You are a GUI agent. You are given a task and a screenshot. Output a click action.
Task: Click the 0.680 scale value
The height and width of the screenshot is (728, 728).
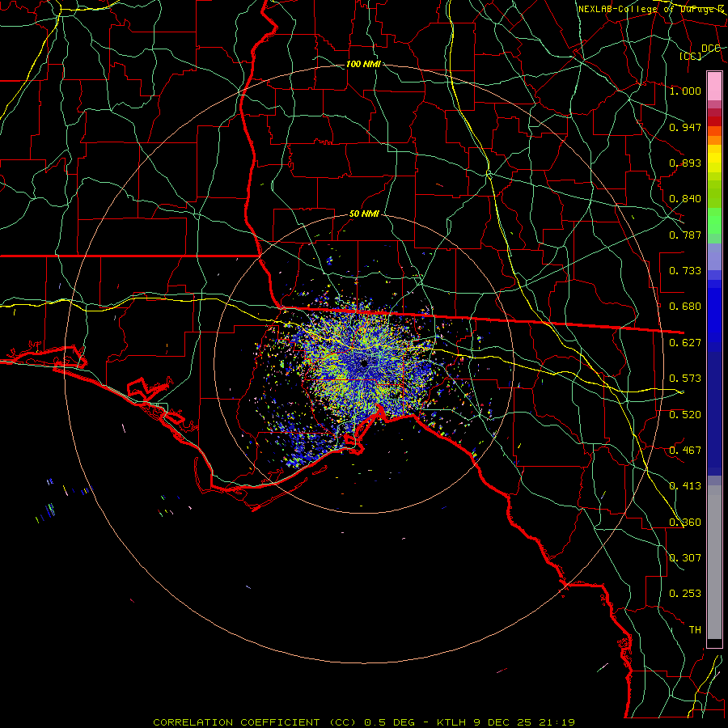pyautogui.click(x=685, y=307)
